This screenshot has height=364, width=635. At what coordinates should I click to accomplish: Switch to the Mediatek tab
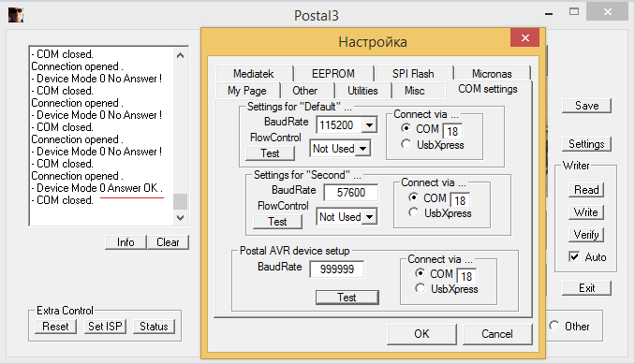[254, 74]
